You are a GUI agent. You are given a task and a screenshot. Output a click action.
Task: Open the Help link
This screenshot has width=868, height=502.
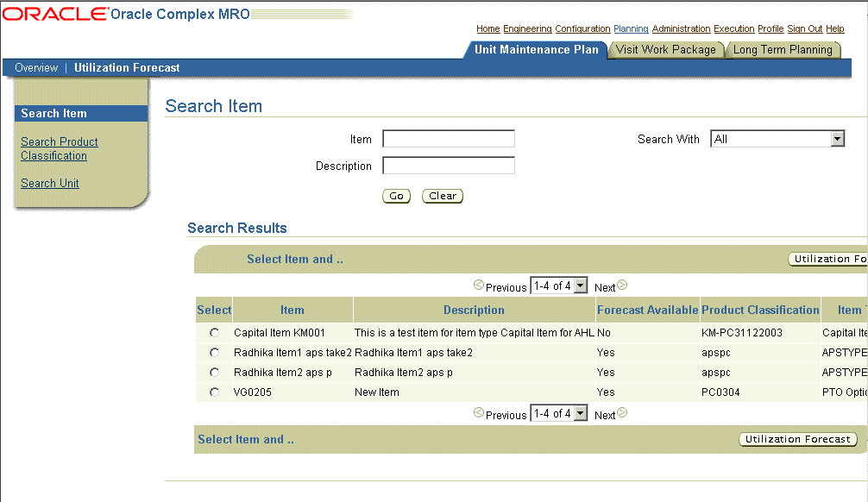pyautogui.click(x=835, y=28)
